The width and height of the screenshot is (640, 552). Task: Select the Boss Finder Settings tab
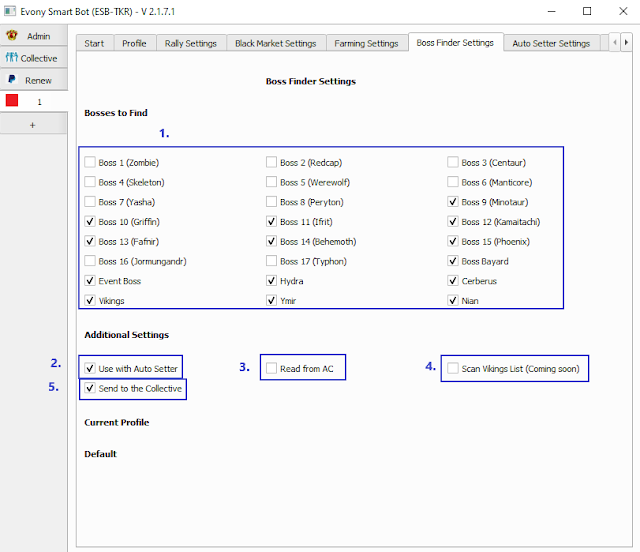coord(455,42)
